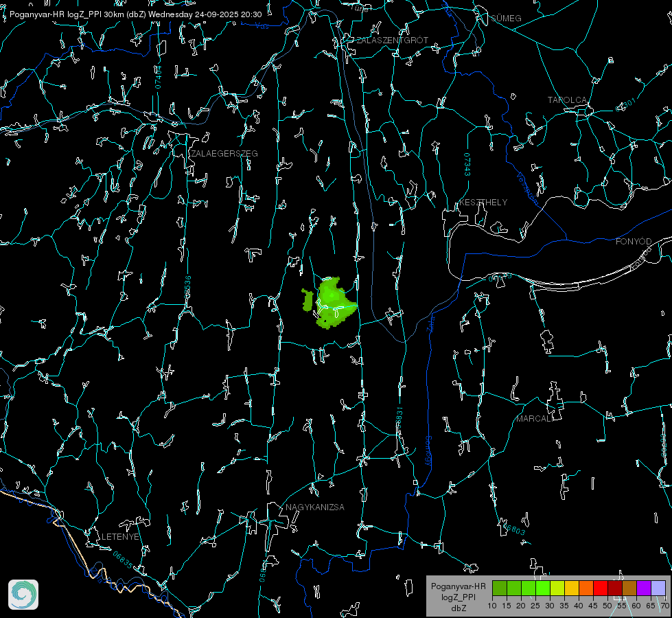Click the LETENYE town label
The width and height of the screenshot is (672, 618).
[x=120, y=537]
